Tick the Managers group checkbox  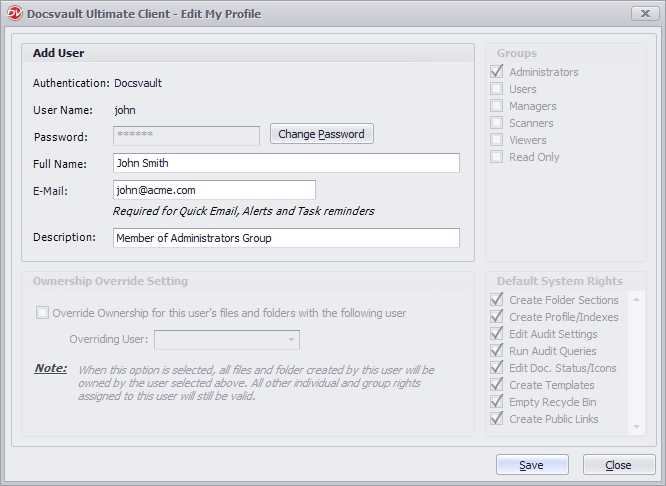(497, 106)
